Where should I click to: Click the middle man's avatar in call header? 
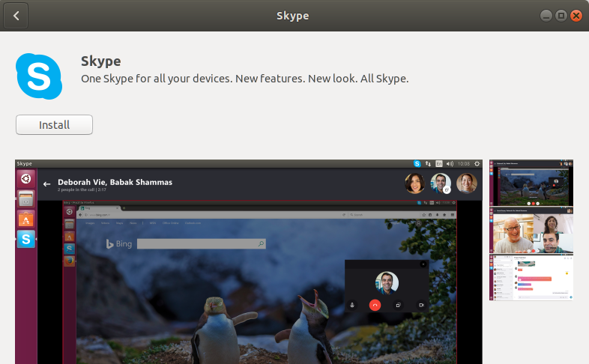[441, 183]
